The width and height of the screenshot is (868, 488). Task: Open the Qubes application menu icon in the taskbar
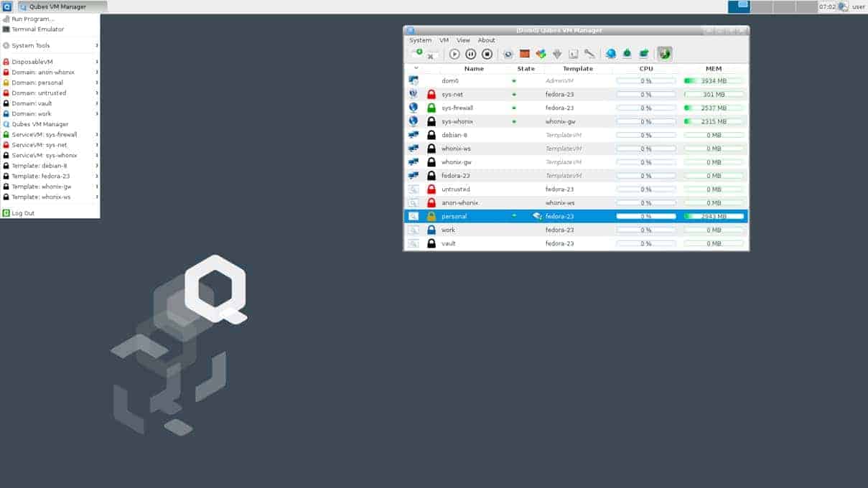tap(7, 5)
